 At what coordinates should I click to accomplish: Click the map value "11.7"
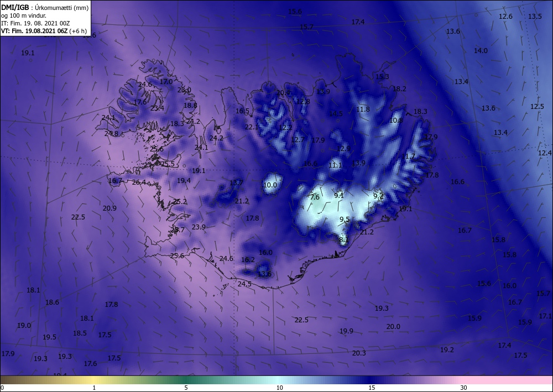(408, 156)
